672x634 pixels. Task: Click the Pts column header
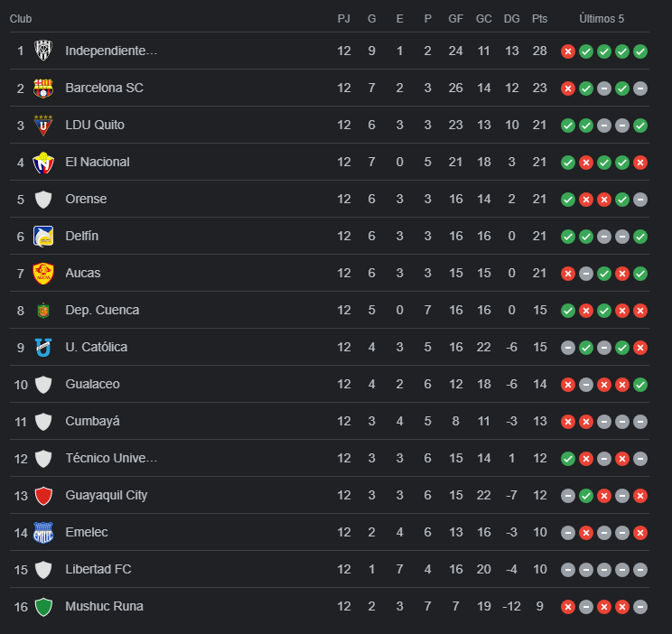click(x=540, y=18)
